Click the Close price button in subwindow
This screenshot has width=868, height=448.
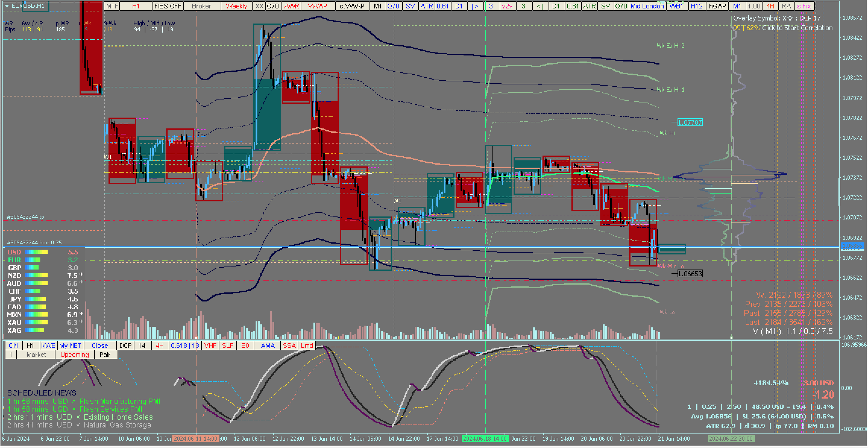pos(100,346)
